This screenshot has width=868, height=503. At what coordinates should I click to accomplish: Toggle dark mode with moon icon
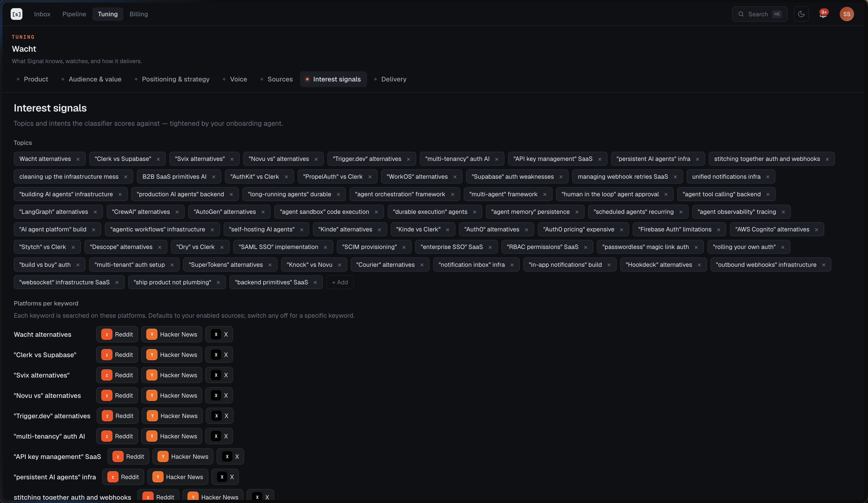coord(801,14)
